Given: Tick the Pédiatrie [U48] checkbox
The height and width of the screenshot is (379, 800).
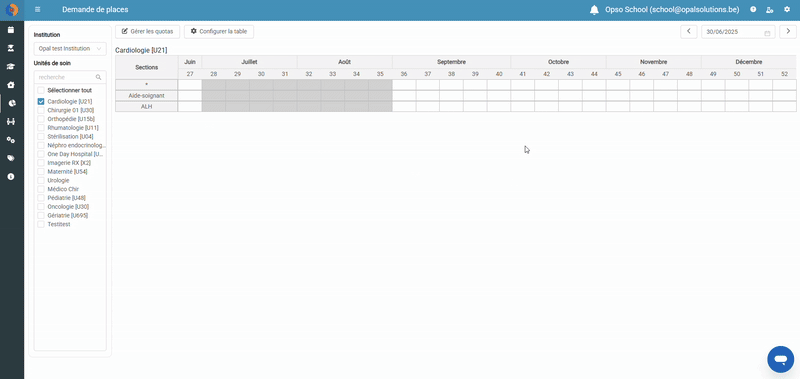Looking at the screenshot, I should coord(41,198).
